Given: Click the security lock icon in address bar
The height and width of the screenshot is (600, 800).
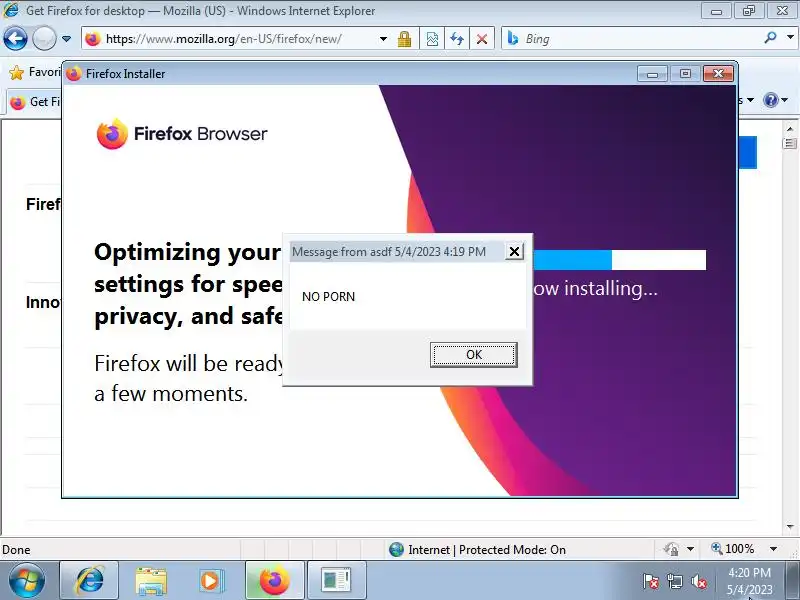Looking at the screenshot, I should point(405,39).
